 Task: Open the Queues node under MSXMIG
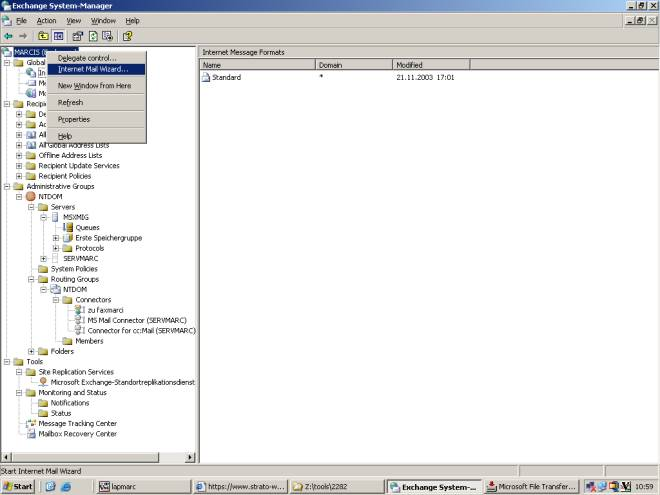(x=88, y=227)
